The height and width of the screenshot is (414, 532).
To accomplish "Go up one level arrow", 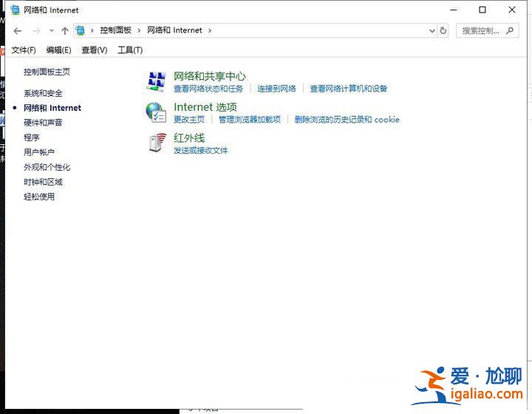I will [65, 31].
